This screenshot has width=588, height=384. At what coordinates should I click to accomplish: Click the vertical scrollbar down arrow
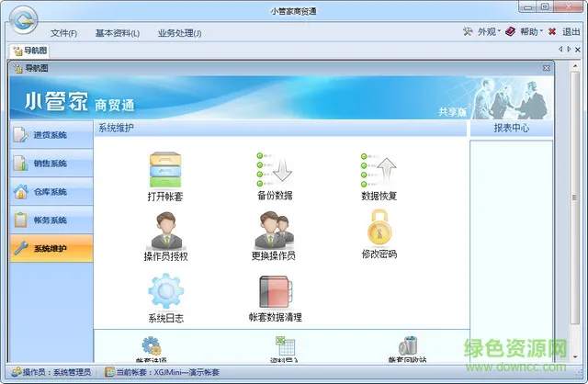click(575, 357)
